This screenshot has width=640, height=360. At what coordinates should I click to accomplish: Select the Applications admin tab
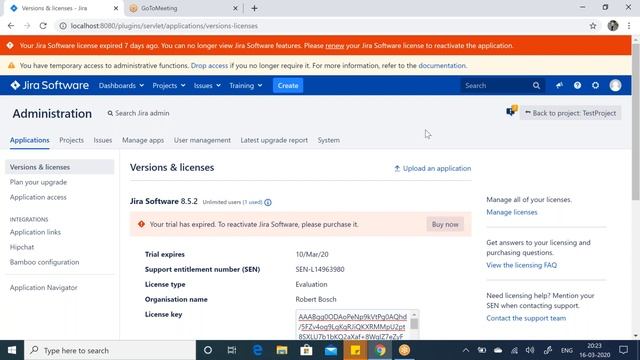point(29,140)
